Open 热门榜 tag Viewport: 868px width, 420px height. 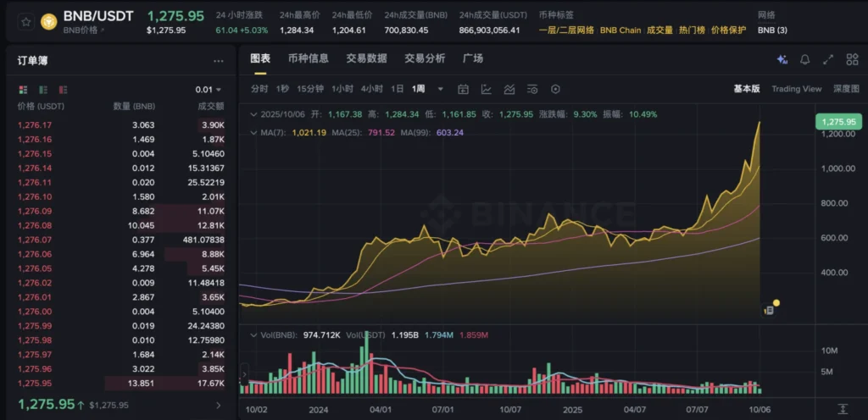point(692,30)
